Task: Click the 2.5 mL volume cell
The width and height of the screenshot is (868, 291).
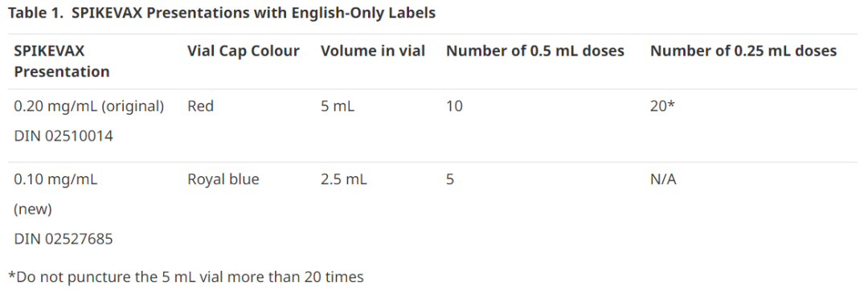Action: tap(344, 180)
